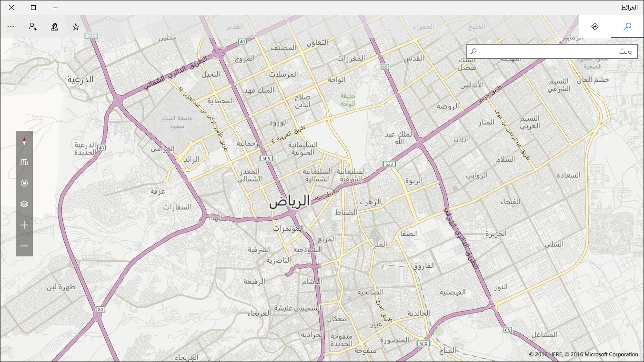Toggle map tilt view
This screenshot has height=362, width=644.
coord(24,162)
